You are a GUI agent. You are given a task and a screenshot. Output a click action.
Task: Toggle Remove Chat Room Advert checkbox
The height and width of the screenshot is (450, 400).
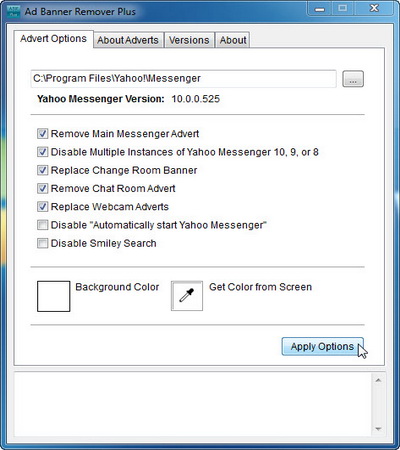(42, 189)
